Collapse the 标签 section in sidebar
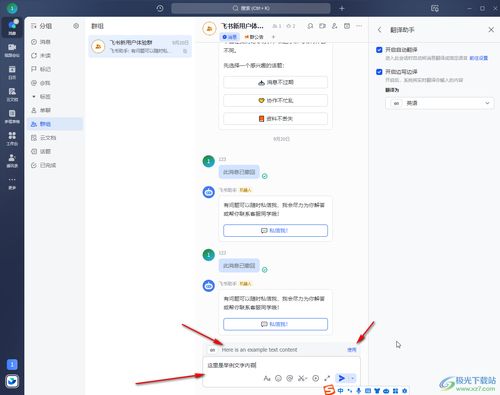500x395 pixels. 34,97
